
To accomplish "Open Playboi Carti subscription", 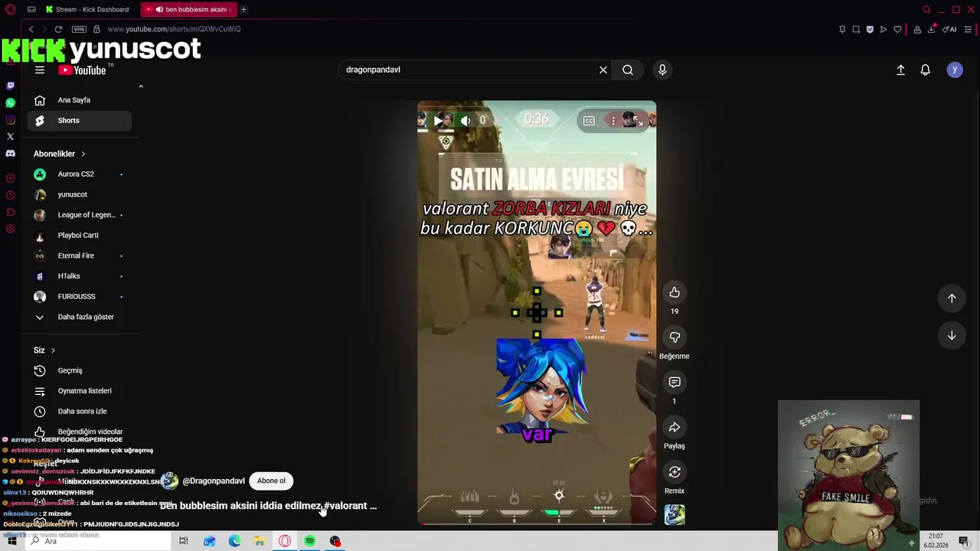I will 80,235.
